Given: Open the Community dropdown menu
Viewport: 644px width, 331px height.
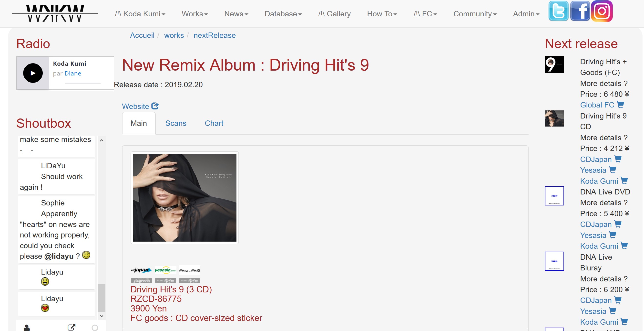Looking at the screenshot, I should pyautogui.click(x=475, y=14).
